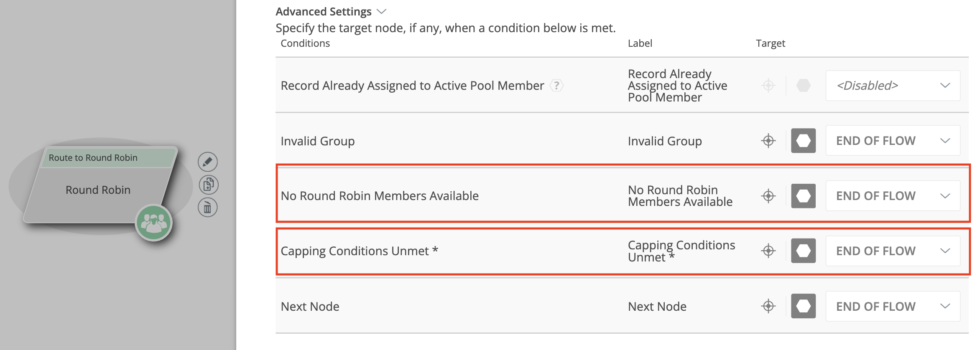The width and height of the screenshot is (980, 350).
Task: Click hexagon icon in Capping Conditions Unmet row
Action: [x=803, y=251]
